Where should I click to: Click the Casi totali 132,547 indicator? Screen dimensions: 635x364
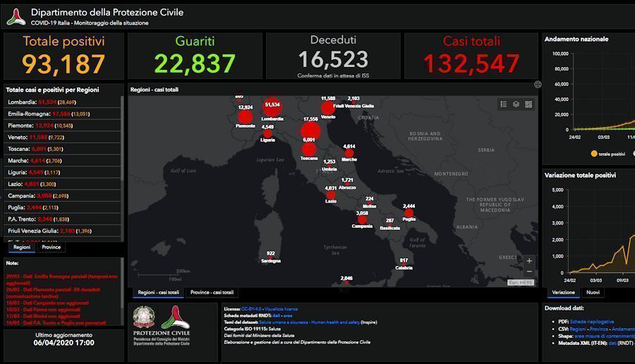[x=471, y=56]
